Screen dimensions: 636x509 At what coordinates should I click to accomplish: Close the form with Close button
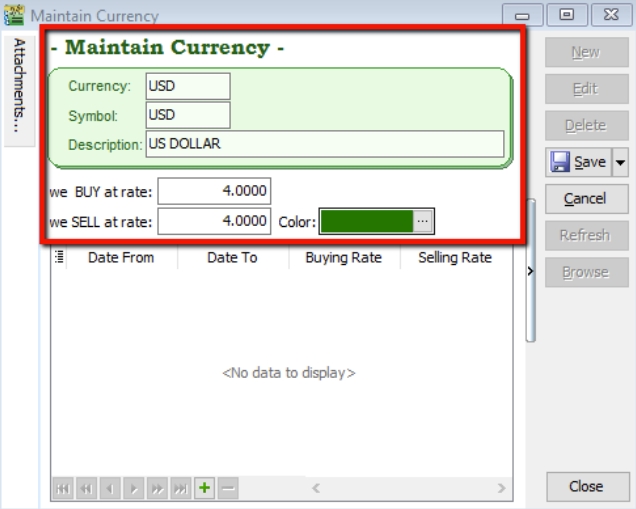[586, 486]
